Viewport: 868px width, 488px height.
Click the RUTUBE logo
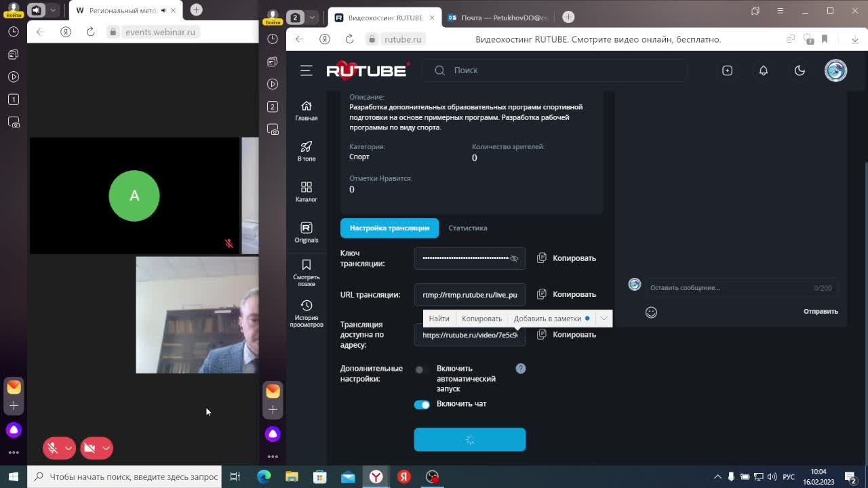[368, 70]
